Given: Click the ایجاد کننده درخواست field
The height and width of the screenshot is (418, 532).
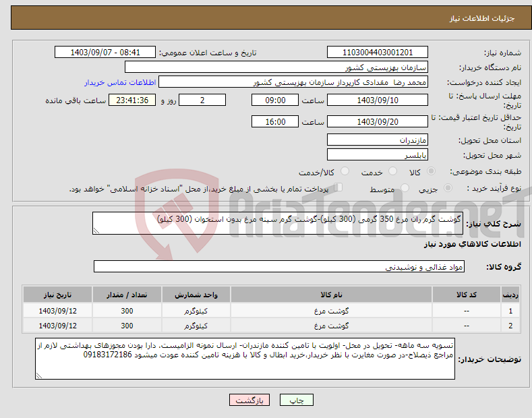Looking at the screenshot, I should coord(293,82).
